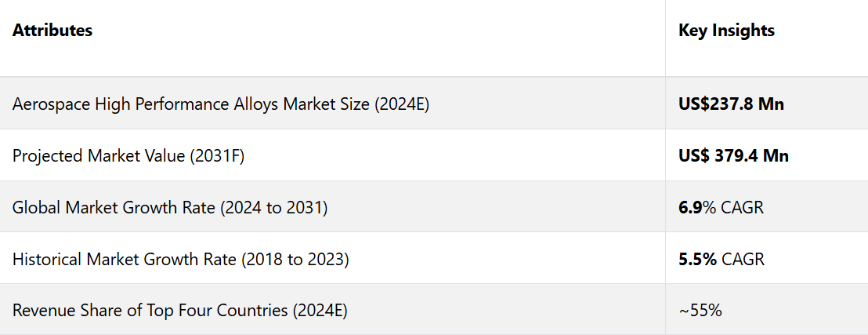
Task: Select the Aerospace High Performance Alloys Market Size cell
Action: pyautogui.click(x=221, y=104)
